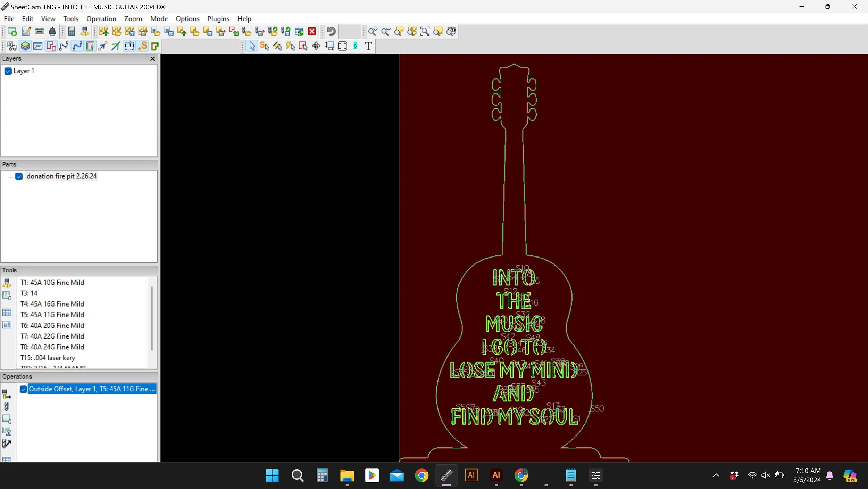Toggle the donation fire pit part checkbox

(x=19, y=177)
